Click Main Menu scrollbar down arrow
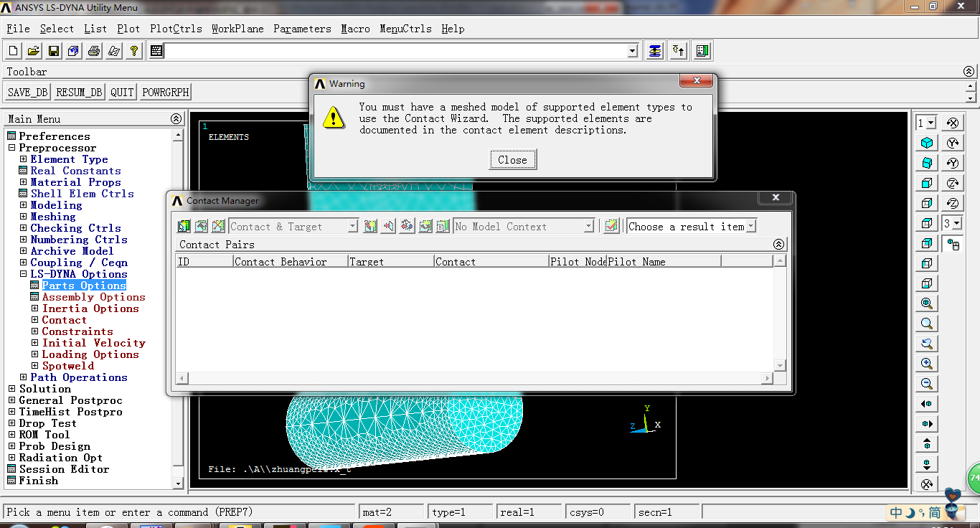This screenshot has width=980, height=528. coord(179,484)
